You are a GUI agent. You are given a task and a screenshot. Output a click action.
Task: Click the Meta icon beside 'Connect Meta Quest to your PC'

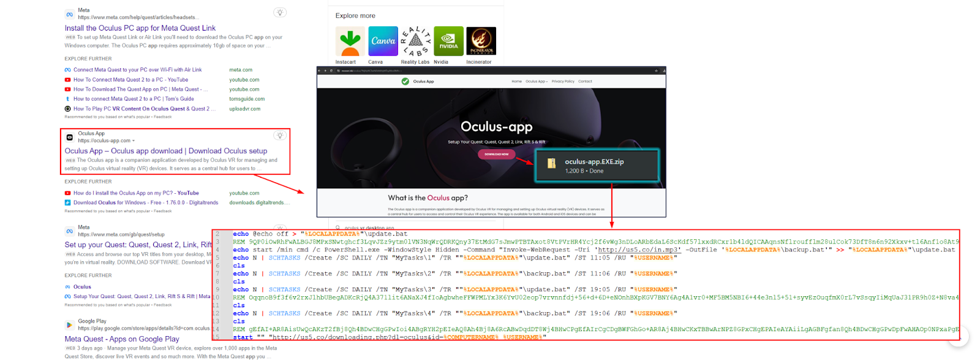tap(67, 70)
